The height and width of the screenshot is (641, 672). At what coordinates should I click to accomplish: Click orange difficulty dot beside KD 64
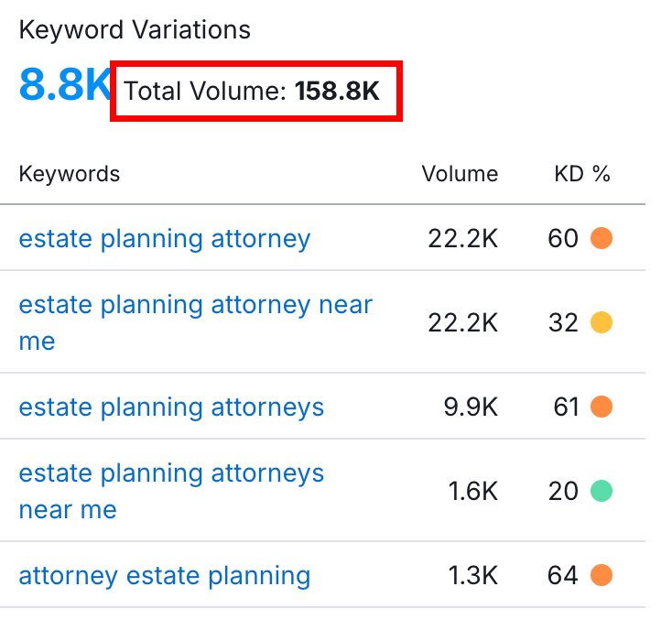(602, 575)
